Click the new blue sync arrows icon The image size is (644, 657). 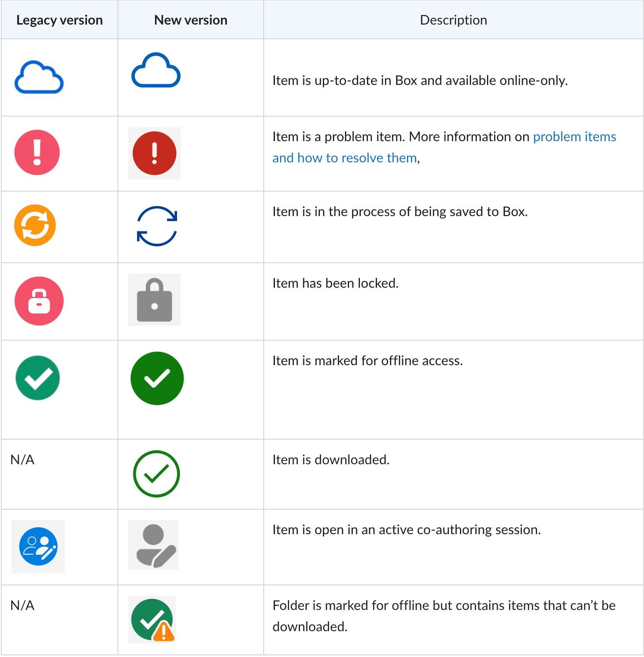pyautogui.click(x=157, y=226)
